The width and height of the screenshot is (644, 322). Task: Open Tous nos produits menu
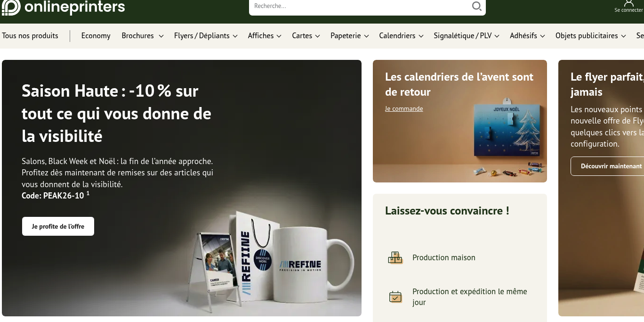coord(30,36)
